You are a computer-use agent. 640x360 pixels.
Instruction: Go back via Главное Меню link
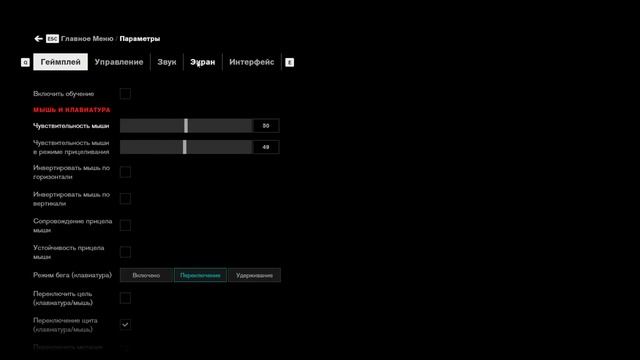[x=87, y=39]
